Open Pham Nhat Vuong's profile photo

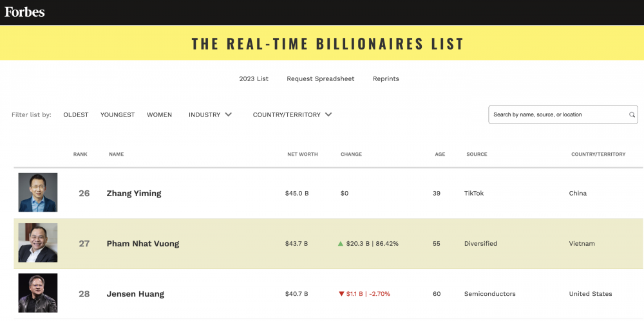pos(38,243)
